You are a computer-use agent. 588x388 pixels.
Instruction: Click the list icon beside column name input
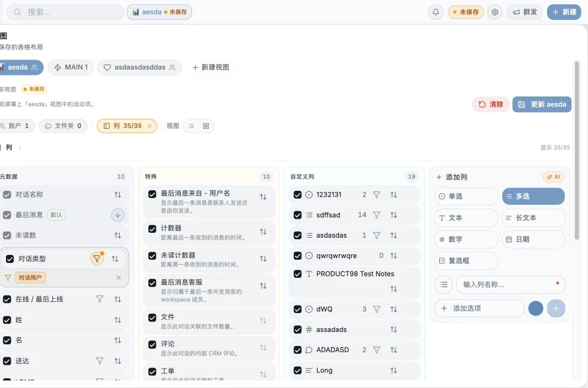443,285
